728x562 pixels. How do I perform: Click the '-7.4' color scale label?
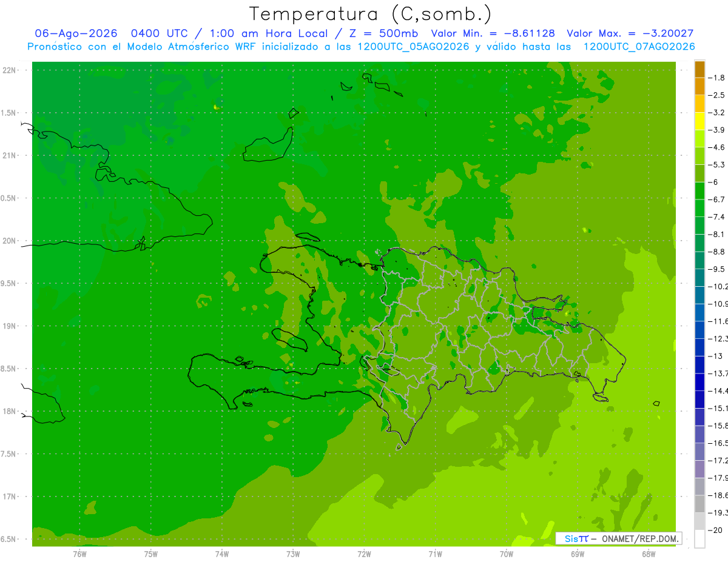[716, 216]
